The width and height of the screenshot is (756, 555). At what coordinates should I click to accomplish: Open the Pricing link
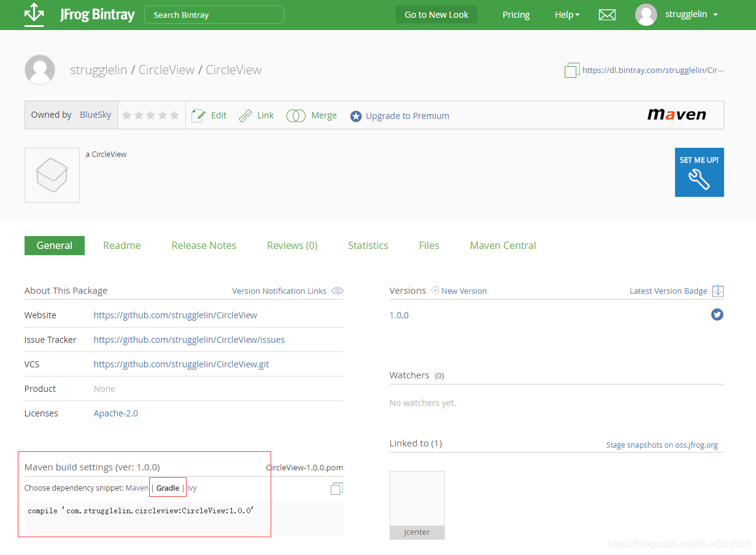[x=516, y=15]
